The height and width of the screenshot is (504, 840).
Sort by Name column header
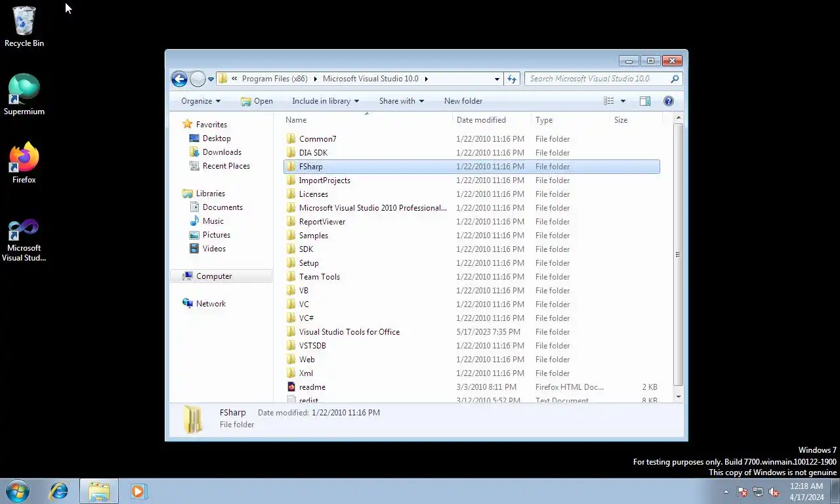[x=367, y=120]
